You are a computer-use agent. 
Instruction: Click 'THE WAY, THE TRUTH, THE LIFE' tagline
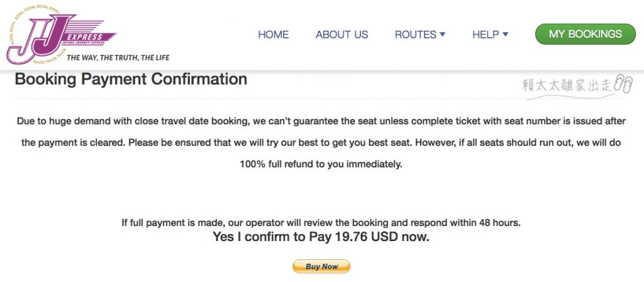(118, 57)
